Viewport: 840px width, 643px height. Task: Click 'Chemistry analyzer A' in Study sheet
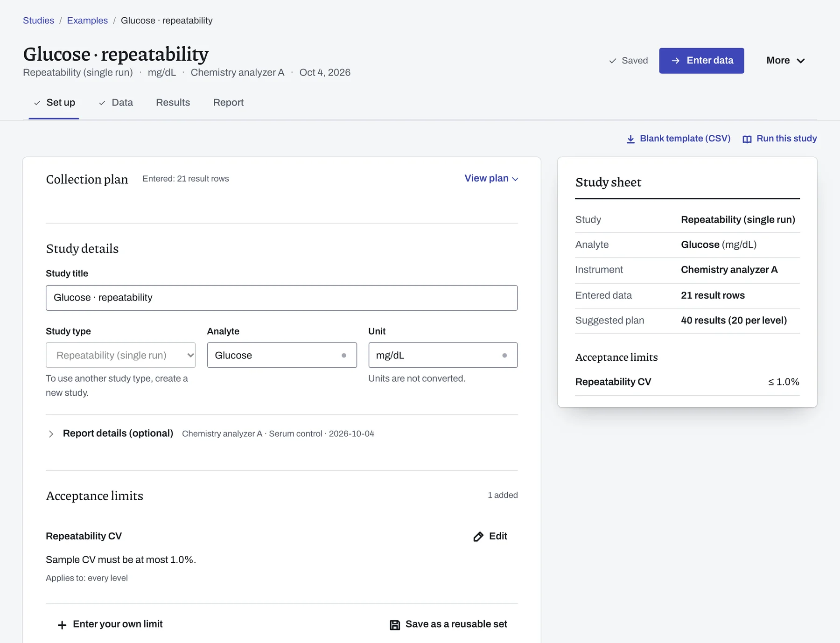[x=729, y=270]
